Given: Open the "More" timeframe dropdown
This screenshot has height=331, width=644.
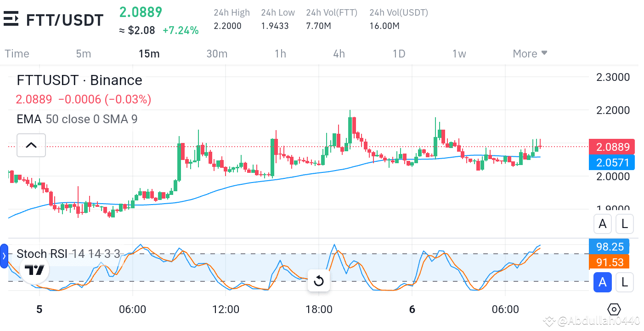Looking at the screenshot, I should [530, 53].
